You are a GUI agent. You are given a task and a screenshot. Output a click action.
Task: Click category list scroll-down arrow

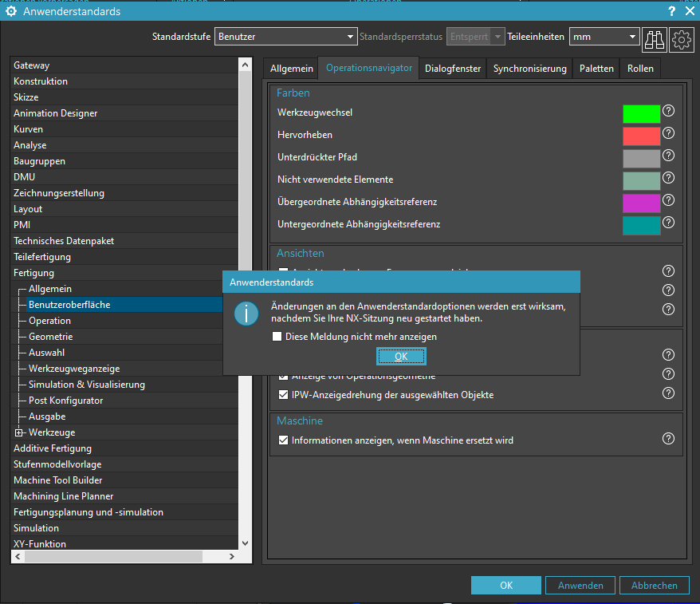click(x=245, y=543)
